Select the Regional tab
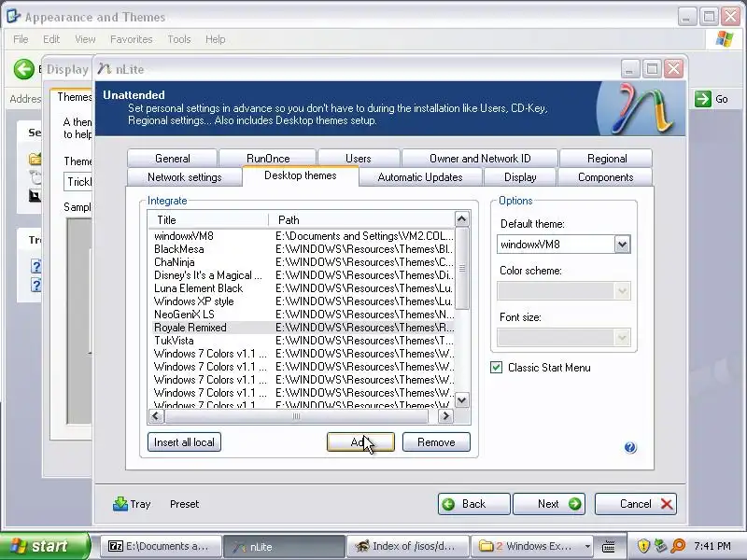This screenshot has height=560, width=747. [x=606, y=159]
